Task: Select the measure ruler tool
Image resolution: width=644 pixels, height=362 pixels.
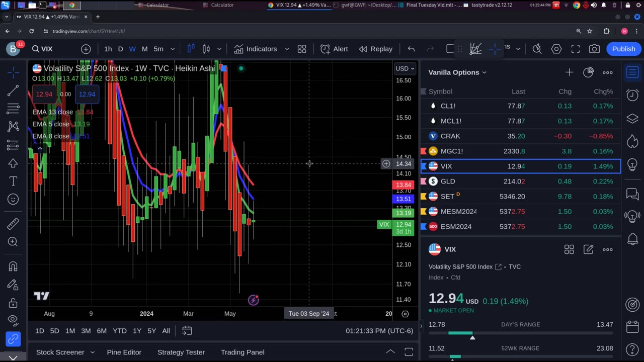Action: pos(13,224)
